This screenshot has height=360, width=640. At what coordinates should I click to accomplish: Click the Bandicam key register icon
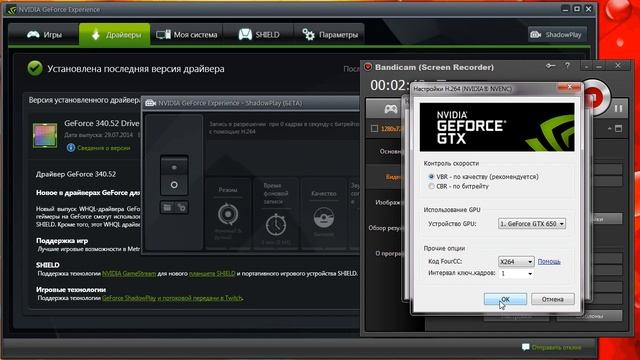(551, 66)
